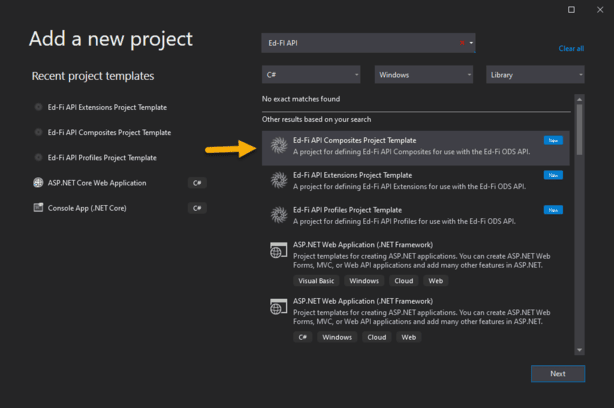Viewport: 614px width, 408px height.
Task: Click the ASP.NET Core Web Application icon in recent templates
Action: (x=38, y=182)
